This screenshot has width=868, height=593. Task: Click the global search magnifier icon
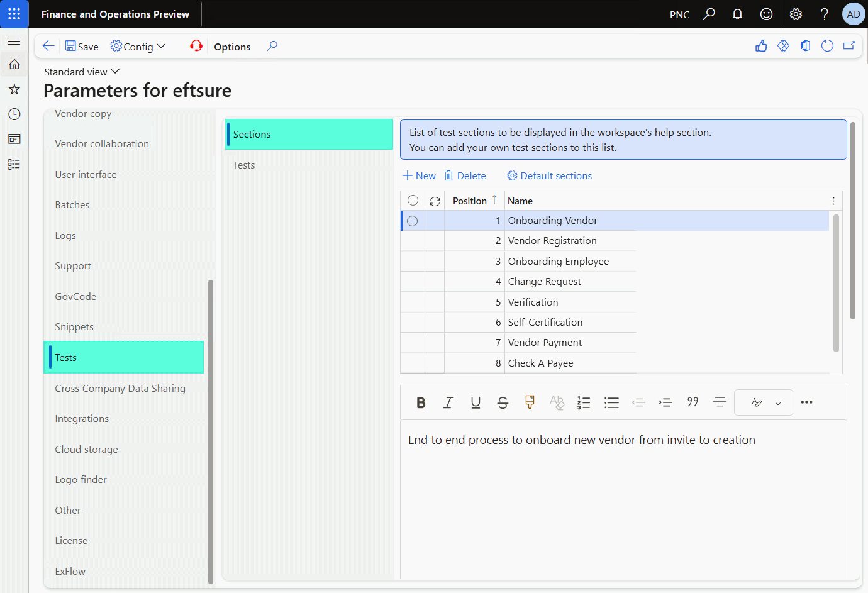[709, 14]
